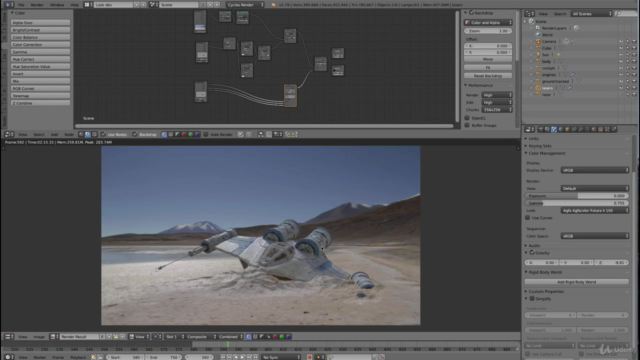
Task: Open the View transform Default dropdown
Action: (595, 189)
